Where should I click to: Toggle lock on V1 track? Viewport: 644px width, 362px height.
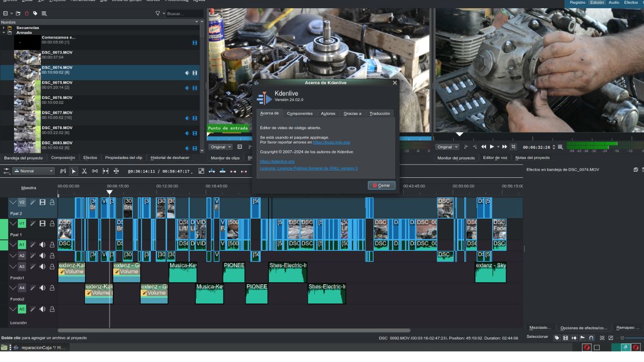tap(52, 223)
